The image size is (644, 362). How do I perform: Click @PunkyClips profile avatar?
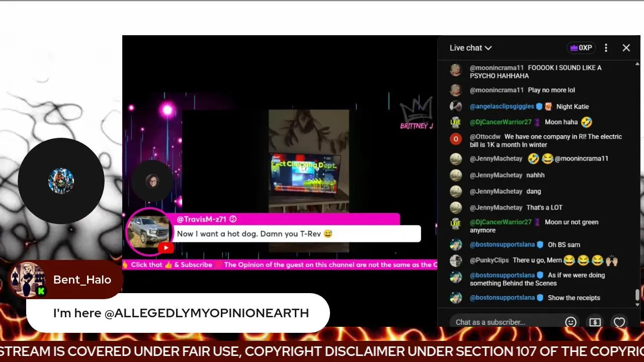[x=456, y=260]
